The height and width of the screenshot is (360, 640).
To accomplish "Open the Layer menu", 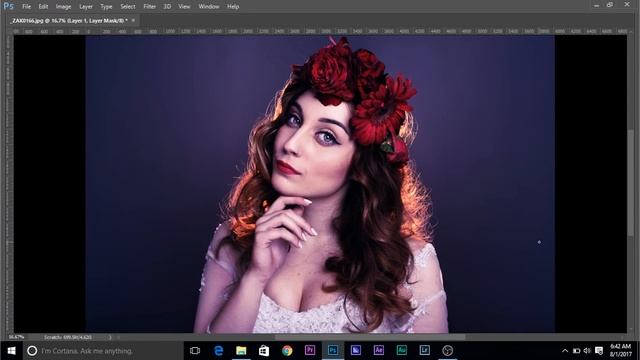I will click(86, 7).
